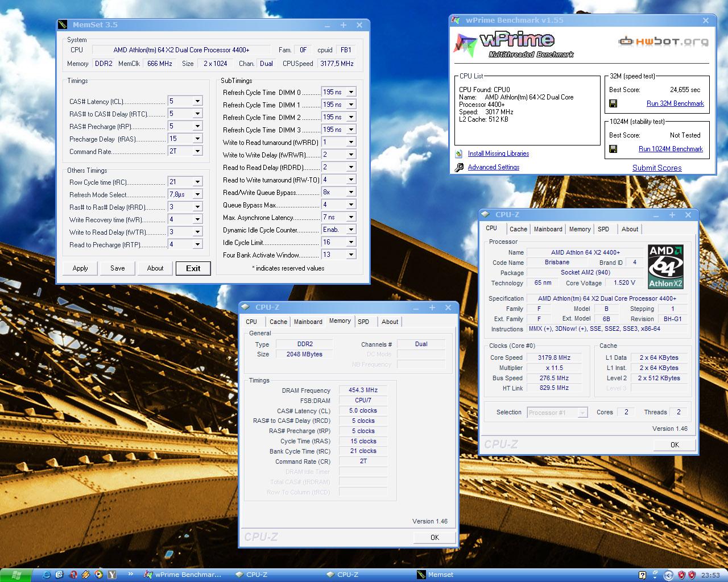Screen dimensions: 728x582
Task: Launch Internet Explorer from quick launch
Action: coord(47,575)
